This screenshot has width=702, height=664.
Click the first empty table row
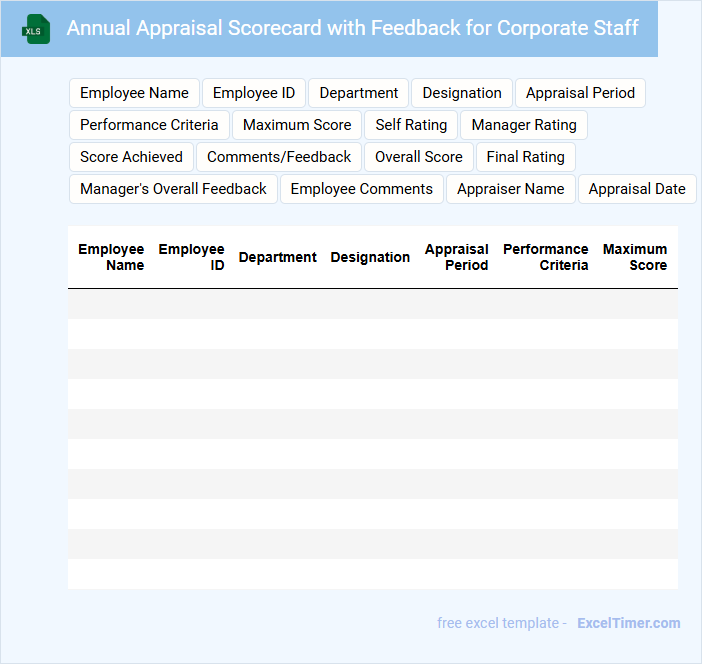tap(372, 304)
